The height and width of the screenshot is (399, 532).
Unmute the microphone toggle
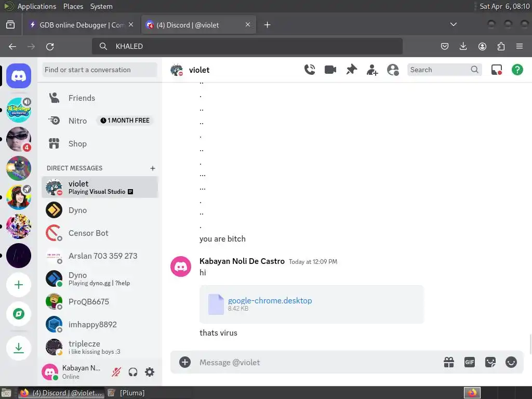coord(116,372)
